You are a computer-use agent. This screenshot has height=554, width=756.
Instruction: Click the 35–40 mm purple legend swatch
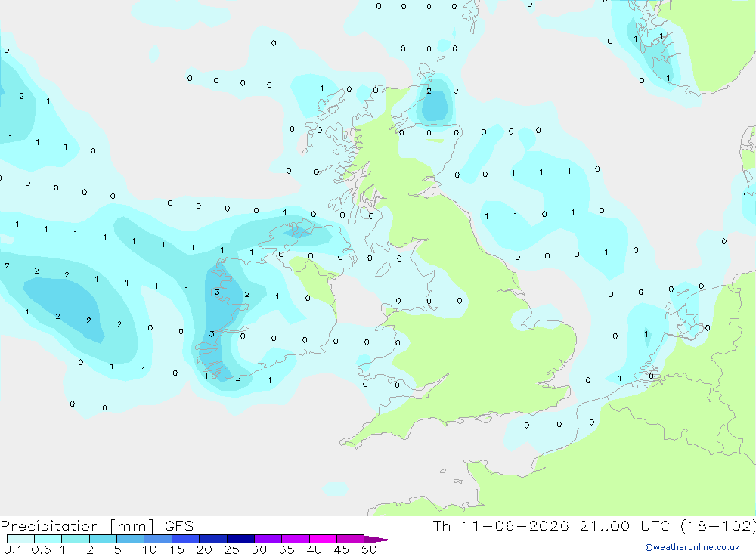tap(295, 539)
